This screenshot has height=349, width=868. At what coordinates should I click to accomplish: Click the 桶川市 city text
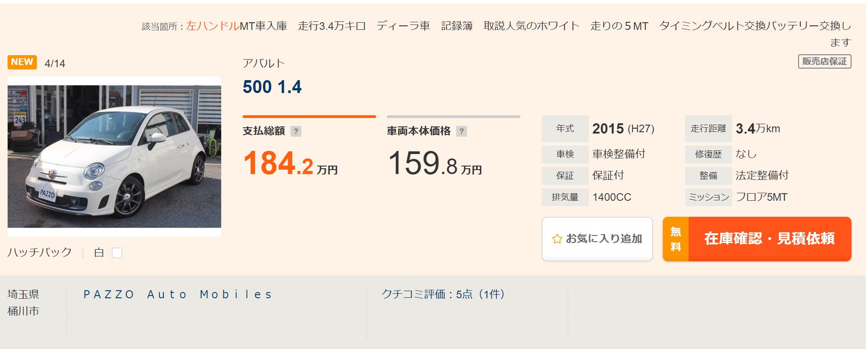pyautogui.click(x=24, y=311)
